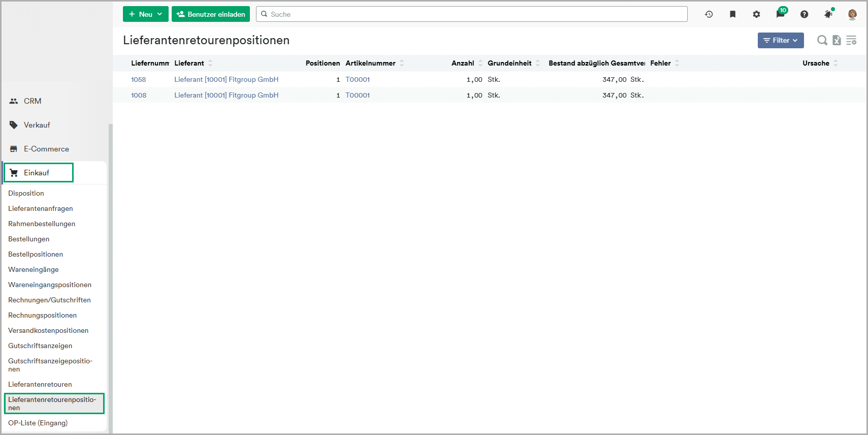Open the history clock icon
Screen dimensions: 868x435
(x=709, y=14)
